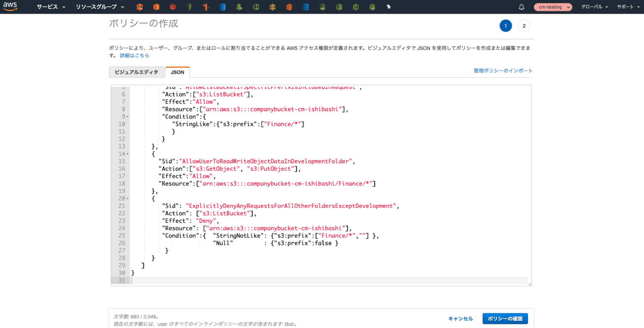
Task: Click the pin icon to edit favorites
Action: pyautogui.click(x=389, y=7)
